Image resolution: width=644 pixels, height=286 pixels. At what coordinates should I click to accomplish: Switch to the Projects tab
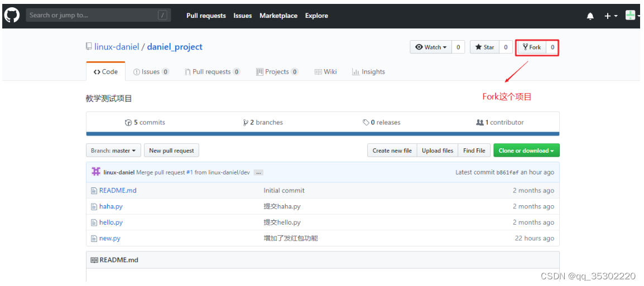[x=277, y=72]
